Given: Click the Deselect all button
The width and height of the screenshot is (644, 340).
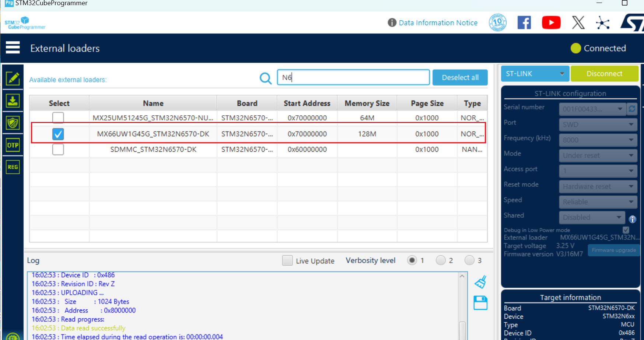Looking at the screenshot, I should [x=460, y=78].
